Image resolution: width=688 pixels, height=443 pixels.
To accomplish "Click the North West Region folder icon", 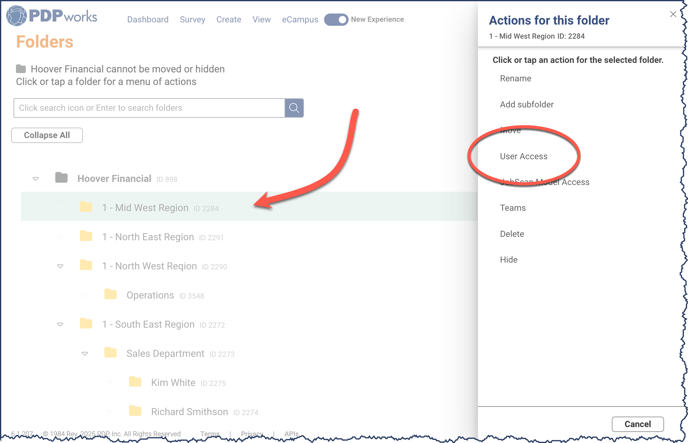I will point(86,265).
